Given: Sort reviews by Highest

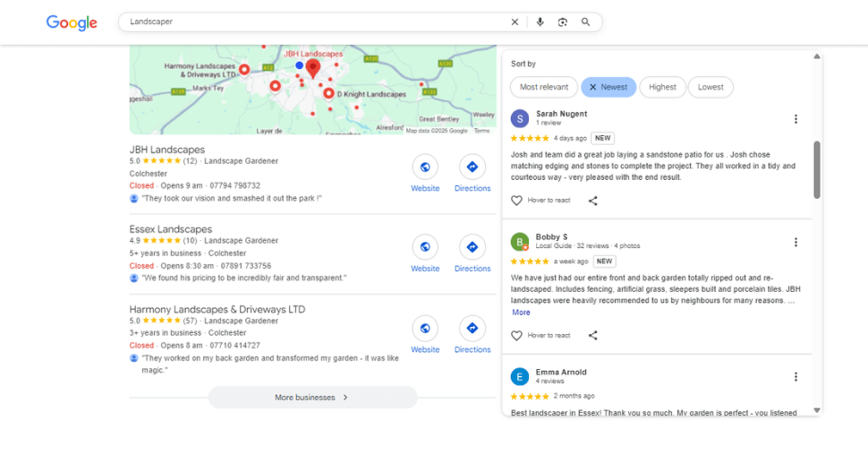Looking at the screenshot, I should 662,87.
